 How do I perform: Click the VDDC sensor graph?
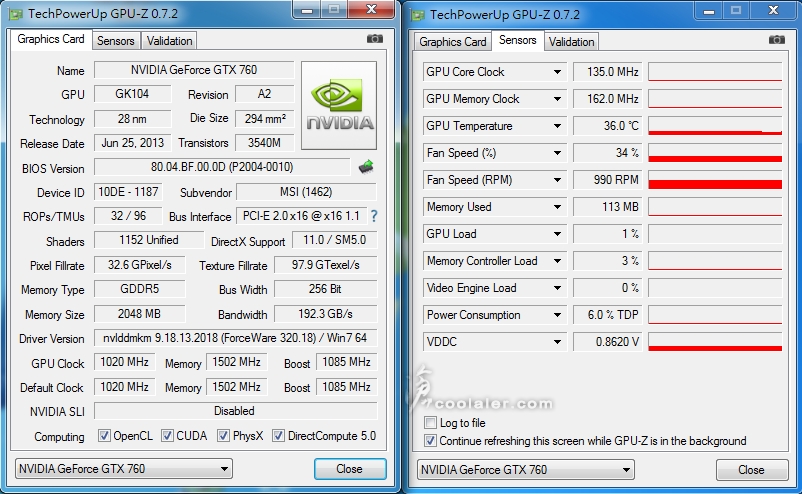click(715, 342)
